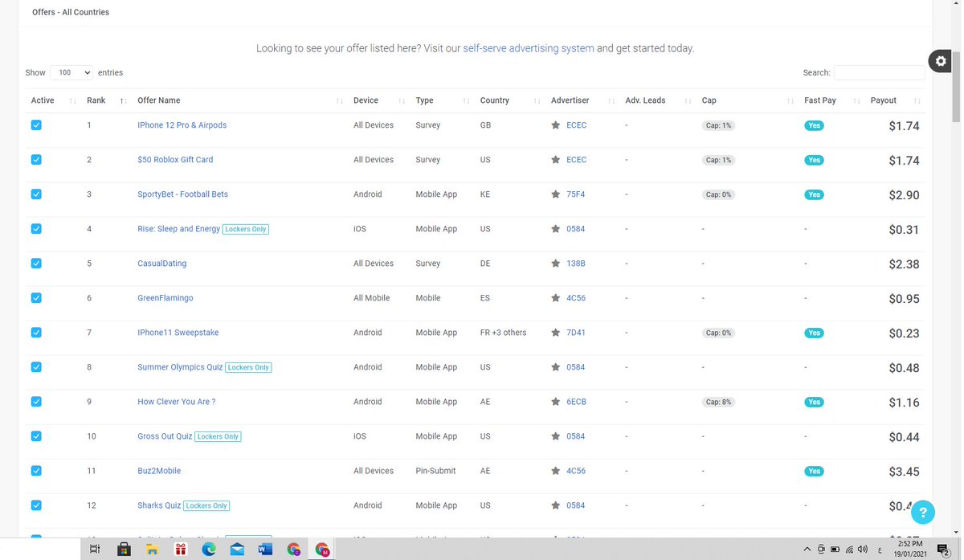
Task: Uncheck Active for GreenFlamingo offer
Action: click(36, 298)
